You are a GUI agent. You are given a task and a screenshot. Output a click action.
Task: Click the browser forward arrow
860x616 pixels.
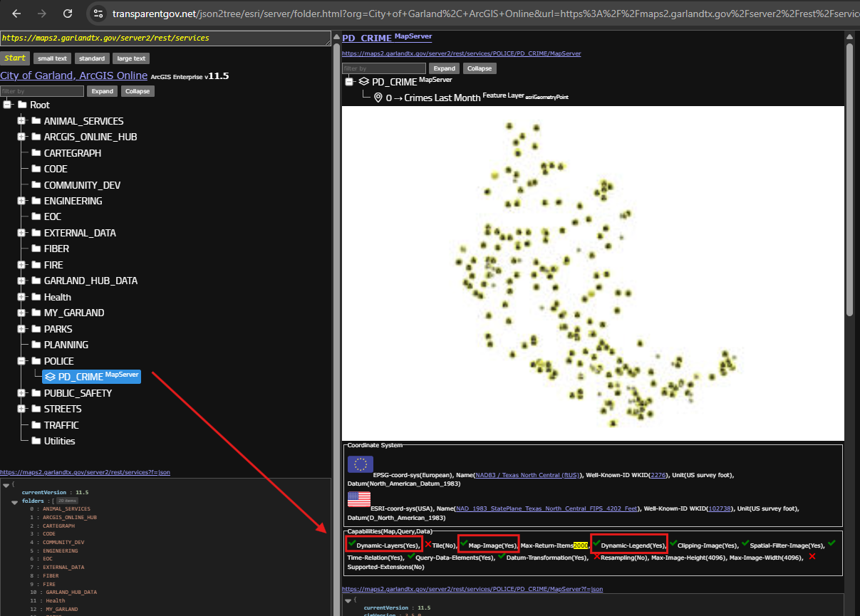coord(42,14)
